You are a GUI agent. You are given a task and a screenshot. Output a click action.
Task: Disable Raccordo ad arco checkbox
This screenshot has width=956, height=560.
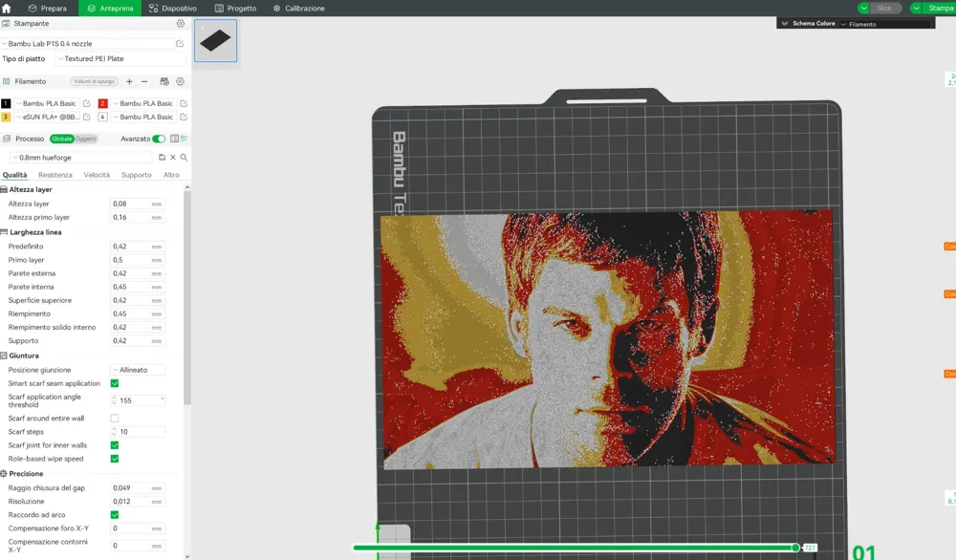115,515
